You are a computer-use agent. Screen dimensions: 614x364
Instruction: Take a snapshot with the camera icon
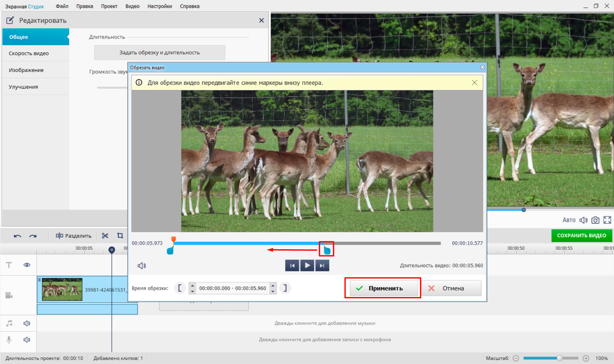595,220
